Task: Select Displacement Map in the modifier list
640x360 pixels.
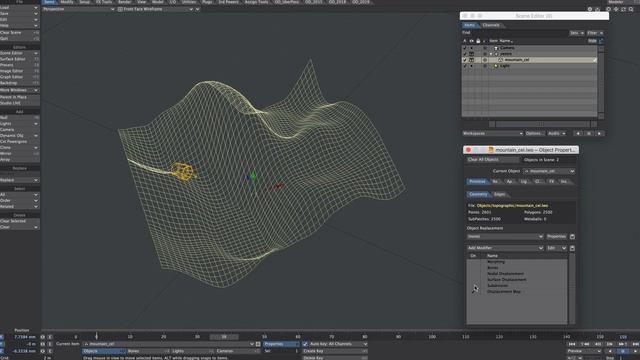Action: click(x=504, y=292)
